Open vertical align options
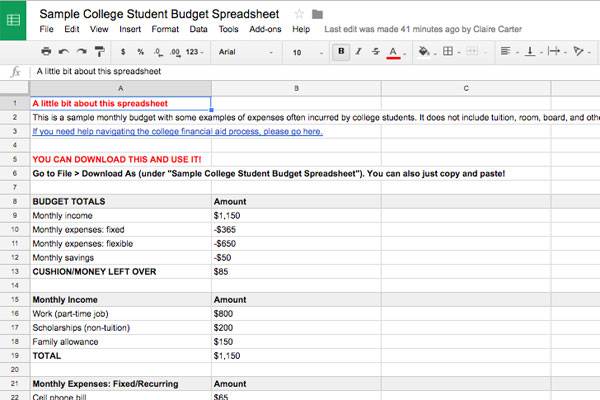 click(x=530, y=51)
